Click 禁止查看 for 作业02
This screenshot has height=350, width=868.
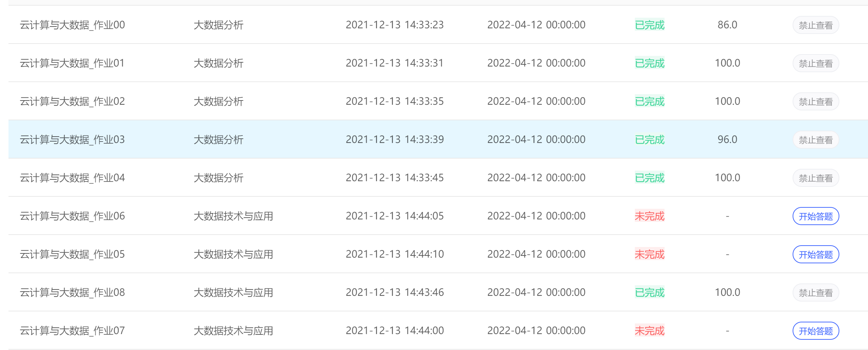(x=816, y=101)
